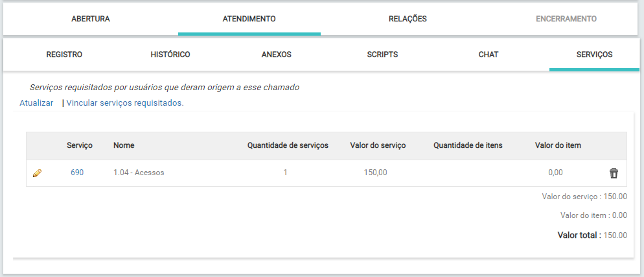Switch to the ATENDIMENTO tab
The height and width of the screenshot is (277, 644).
coord(249,19)
